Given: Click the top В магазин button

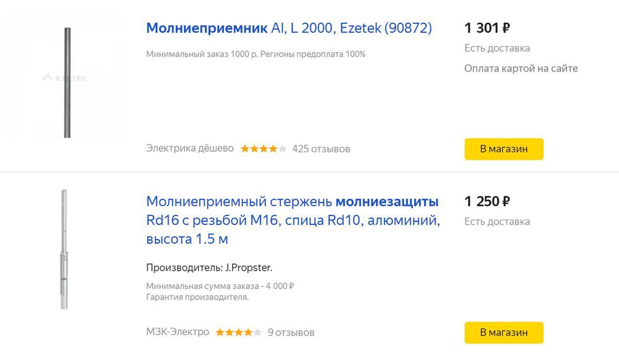Looking at the screenshot, I should point(503,149).
